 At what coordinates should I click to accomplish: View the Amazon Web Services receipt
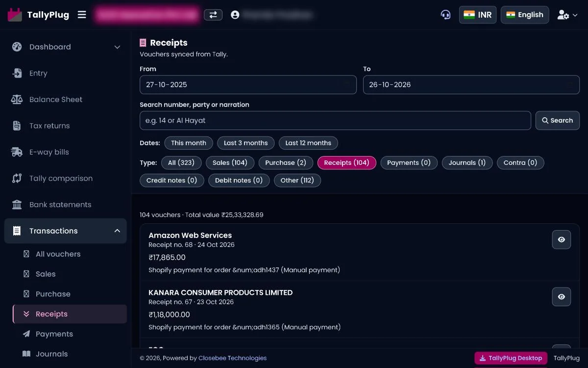(562, 239)
